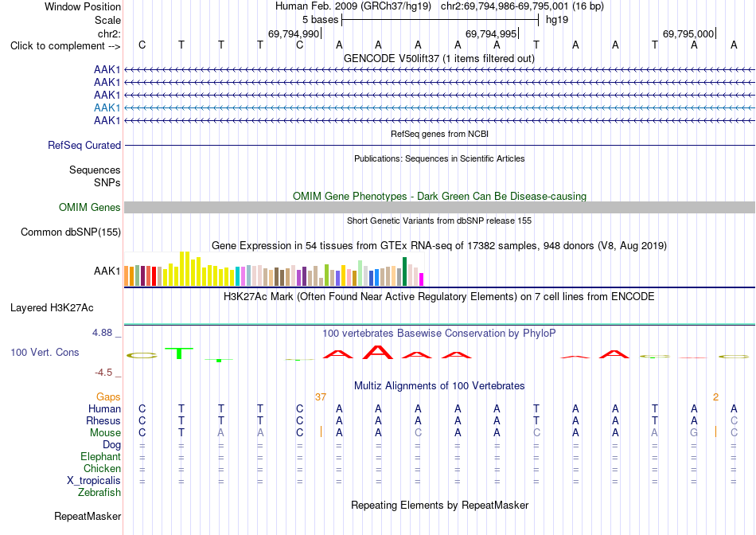
Task: Click the 69,795,000 position marker
Action: (x=688, y=33)
